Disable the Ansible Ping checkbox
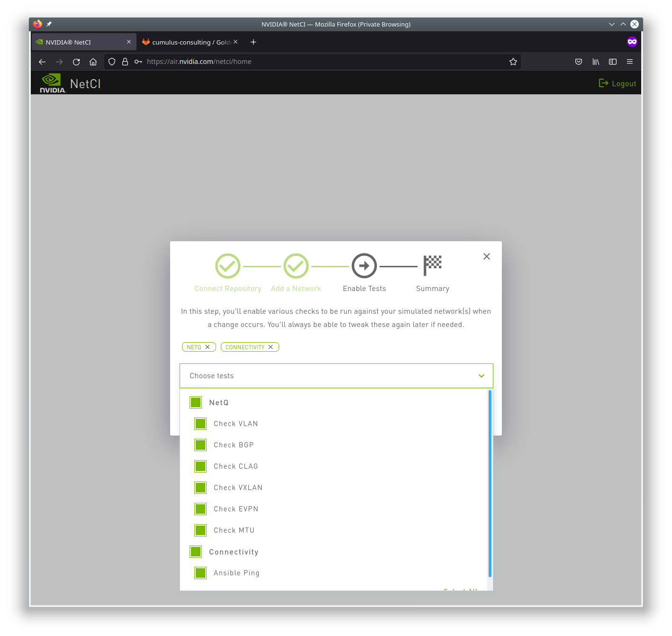The image size is (672, 636). point(200,573)
